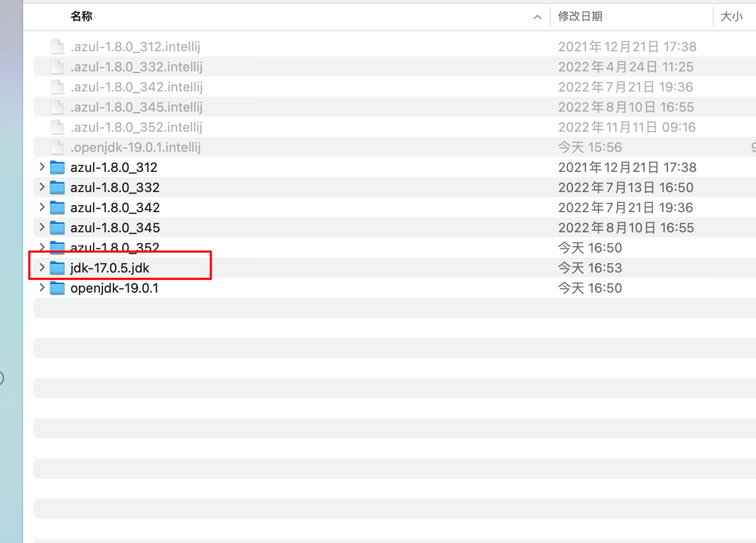Click date 2022年7月21日 19:36 of azul-1.8.0_342 folder

coord(626,208)
